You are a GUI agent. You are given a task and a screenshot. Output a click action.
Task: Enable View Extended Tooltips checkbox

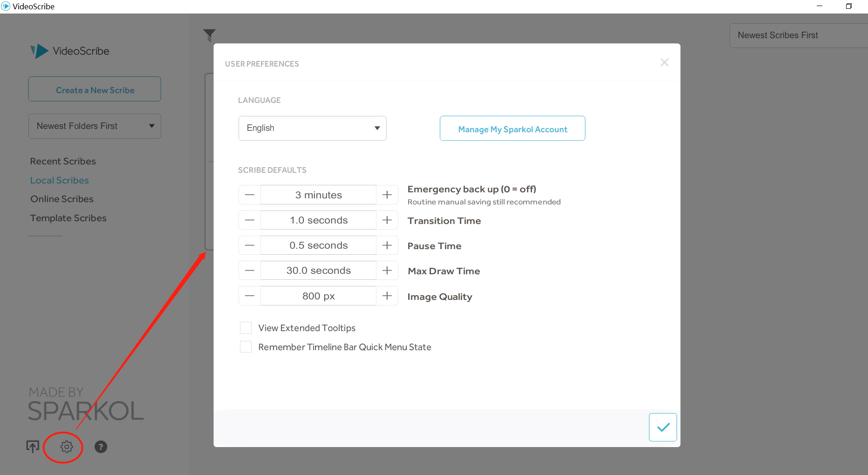coord(246,328)
